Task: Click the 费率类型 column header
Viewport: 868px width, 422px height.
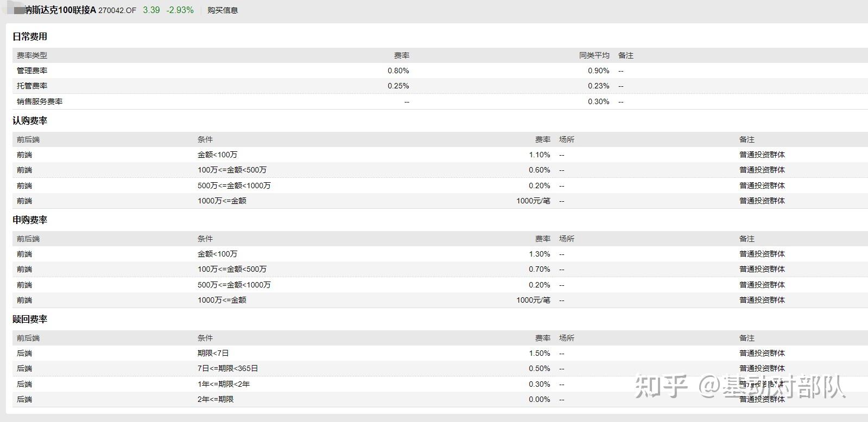Action: pyautogui.click(x=32, y=55)
